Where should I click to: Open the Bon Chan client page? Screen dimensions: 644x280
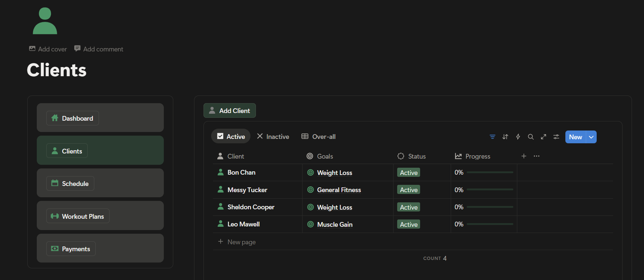point(241,172)
